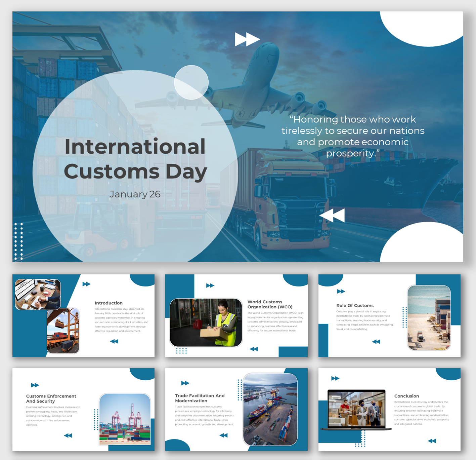Select the forward arrows on the Conclusion slide
Image resolution: width=476 pixels, height=460 pixels.
tap(336, 378)
